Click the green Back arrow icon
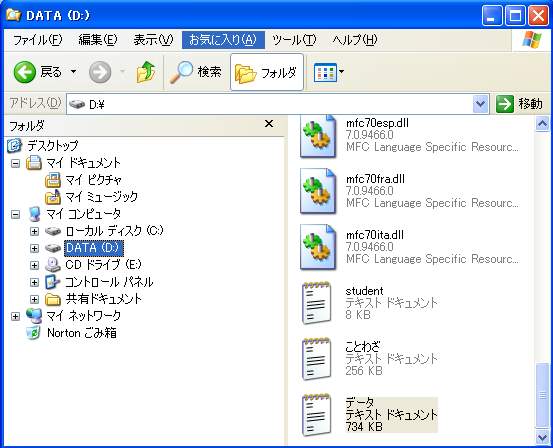The height and width of the screenshot is (448, 553). tap(24, 72)
